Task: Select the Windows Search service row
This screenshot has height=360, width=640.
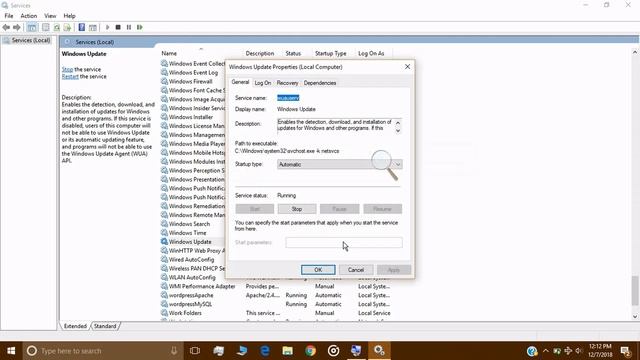Action: click(x=189, y=224)
